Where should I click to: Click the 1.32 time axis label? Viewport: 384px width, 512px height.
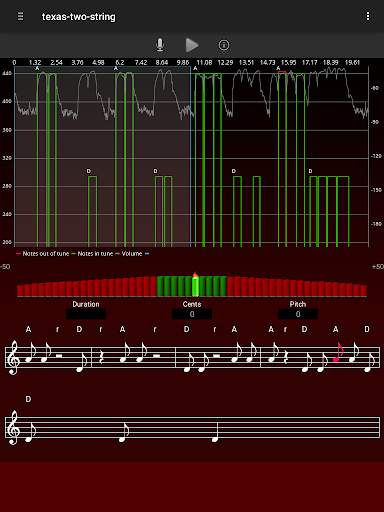pyautogui.click(x=35, y=62)
